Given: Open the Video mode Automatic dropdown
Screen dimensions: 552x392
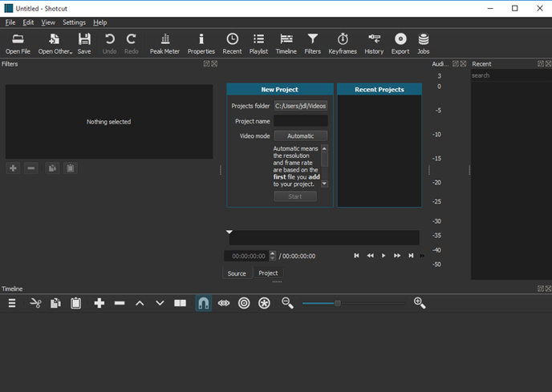Looking at the screenshot, I should 301,135.
